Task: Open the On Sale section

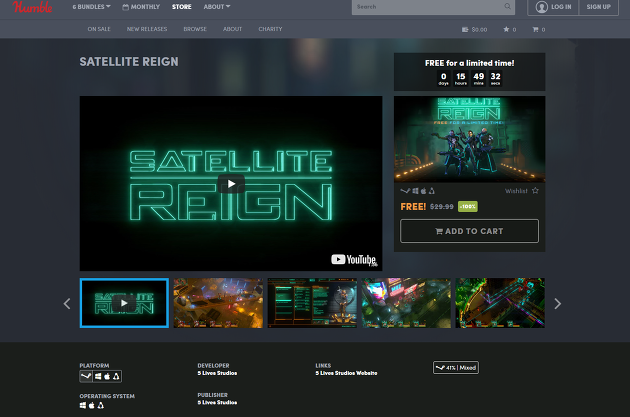Action: pos(99,29)
